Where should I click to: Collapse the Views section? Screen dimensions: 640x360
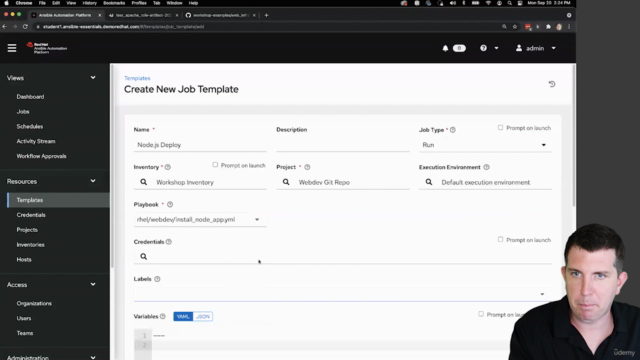point(93,78)
